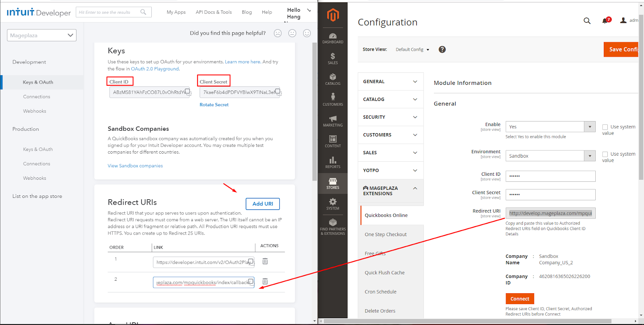Open the Environment Sandbox dropdown
644x325 pixels.
[x=550, y=156]
